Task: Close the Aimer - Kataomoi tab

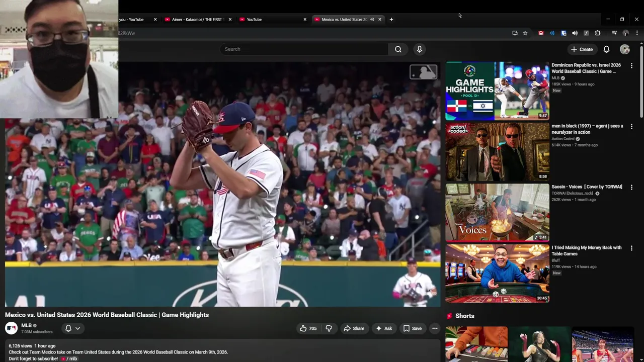Action: [x=230, y=20]
